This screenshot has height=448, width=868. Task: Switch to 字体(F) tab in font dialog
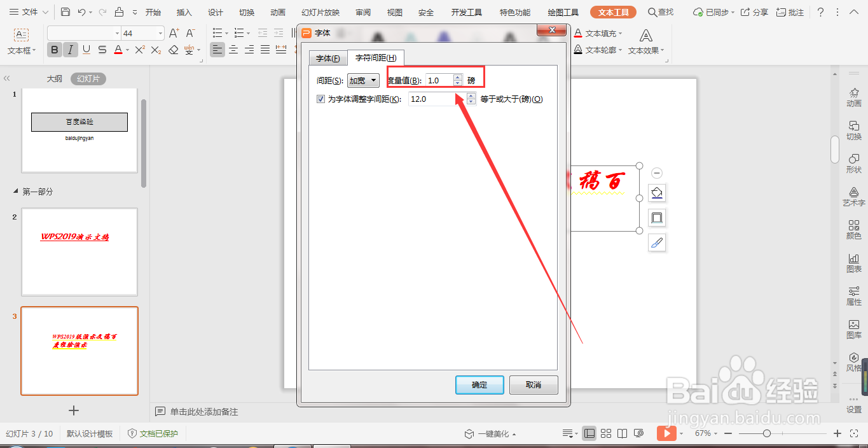tap(328, 59)
